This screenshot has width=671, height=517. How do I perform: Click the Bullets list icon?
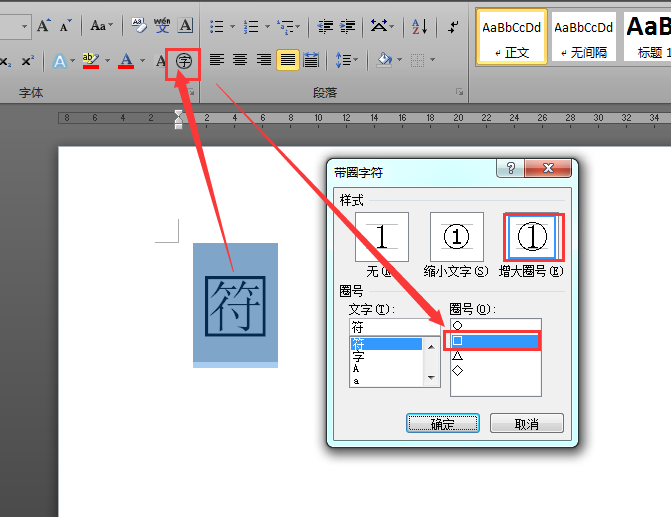(x=217, y=27)
